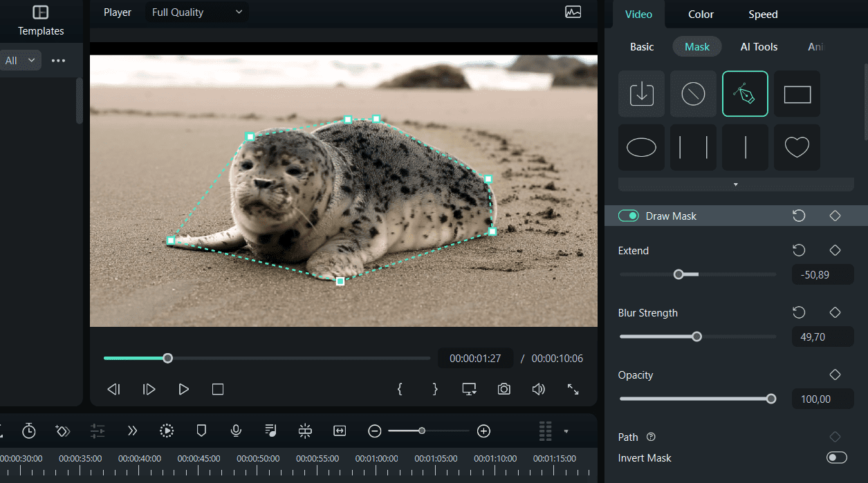Expand the additional mask shapes panel
868x483 pixels.
pos(735,184)
